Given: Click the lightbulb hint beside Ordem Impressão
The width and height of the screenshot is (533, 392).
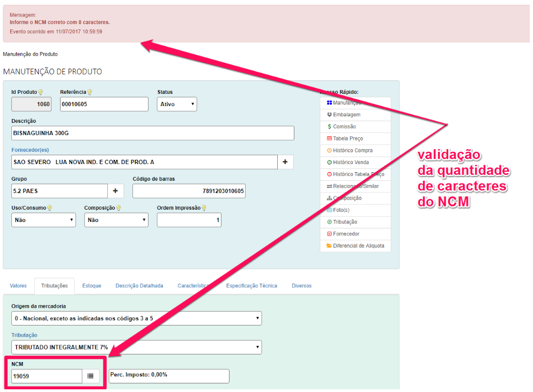Looking at the screenshot, I should pyautogui.click(x=204, y=208).
